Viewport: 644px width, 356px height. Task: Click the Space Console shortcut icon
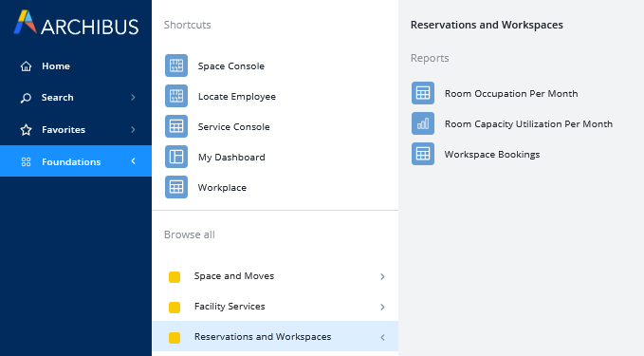coord(176,66)
